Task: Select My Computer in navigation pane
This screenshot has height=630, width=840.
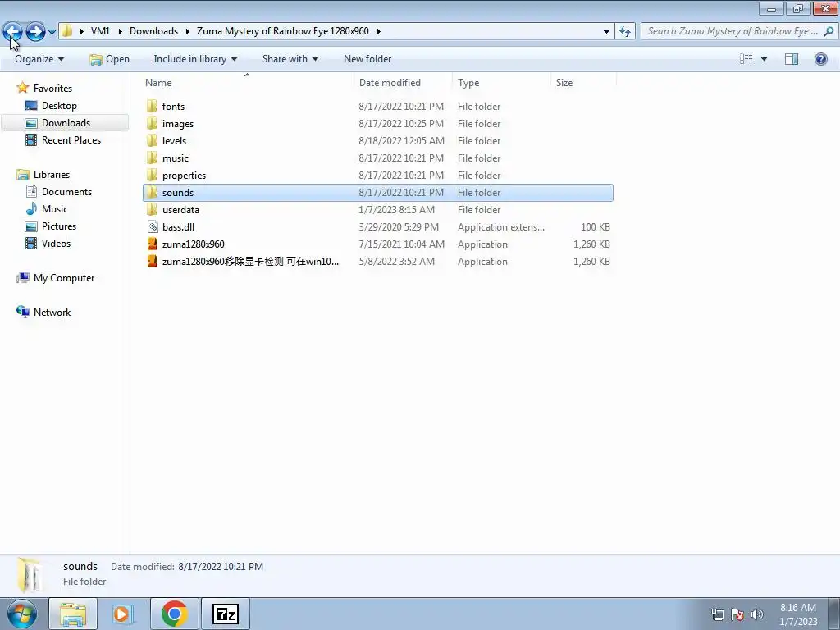Action: click(64, 278)
